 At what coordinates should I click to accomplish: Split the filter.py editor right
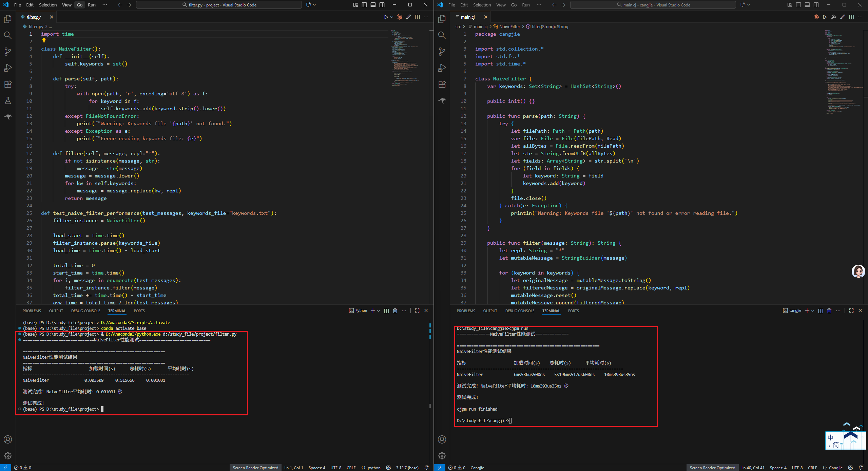[x=417, y=17]
